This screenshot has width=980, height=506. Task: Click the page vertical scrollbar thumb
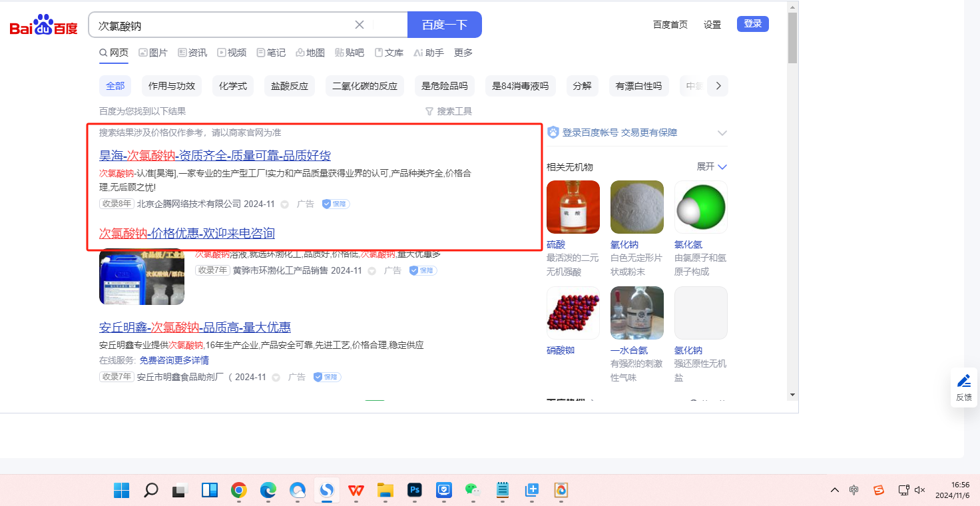792,37
